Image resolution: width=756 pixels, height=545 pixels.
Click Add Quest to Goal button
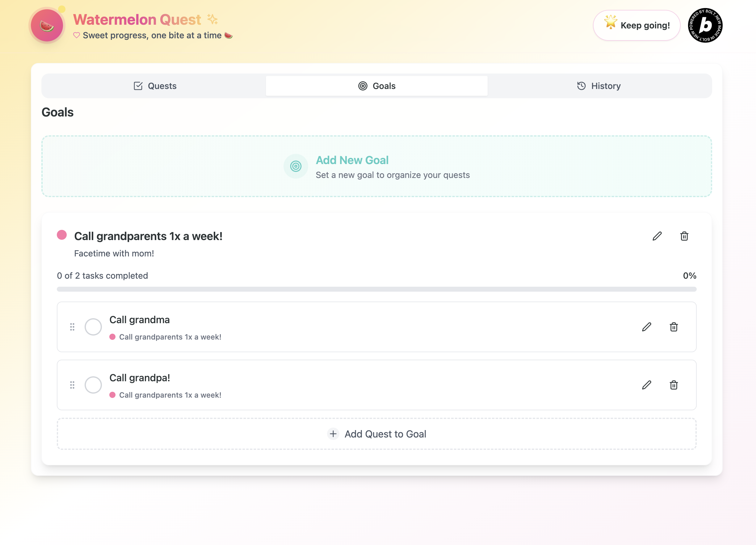[377, 433]
